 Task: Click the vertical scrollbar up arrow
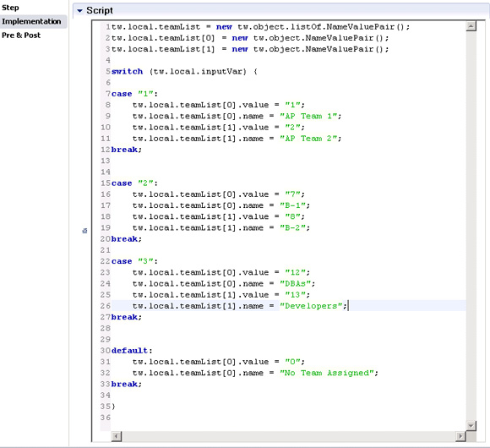pos(471,26)
